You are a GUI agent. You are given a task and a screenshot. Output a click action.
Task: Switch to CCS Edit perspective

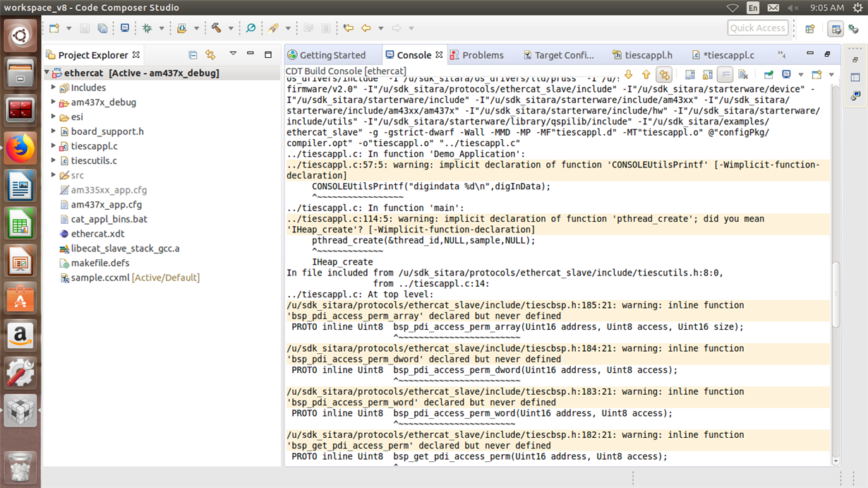[836, 29]
